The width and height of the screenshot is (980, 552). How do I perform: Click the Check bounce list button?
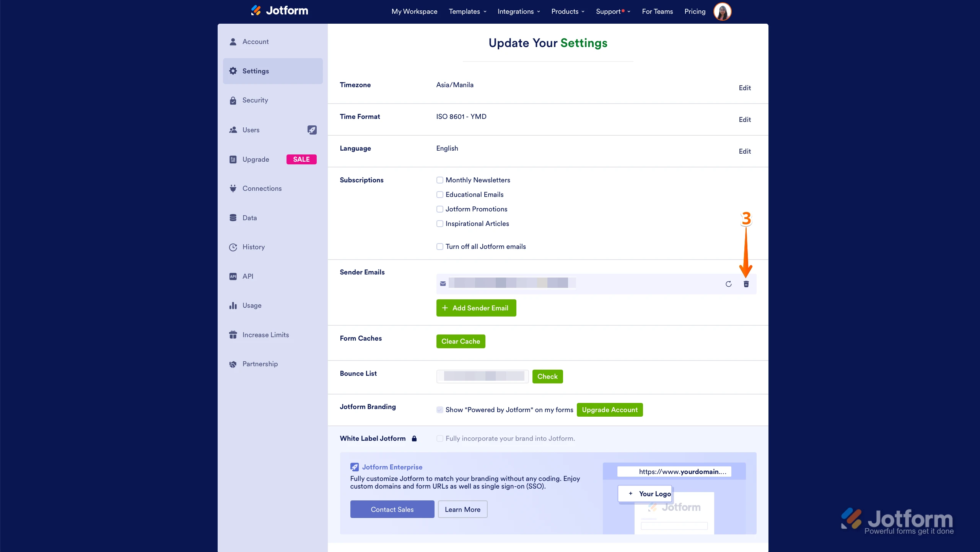click(547, 377)
